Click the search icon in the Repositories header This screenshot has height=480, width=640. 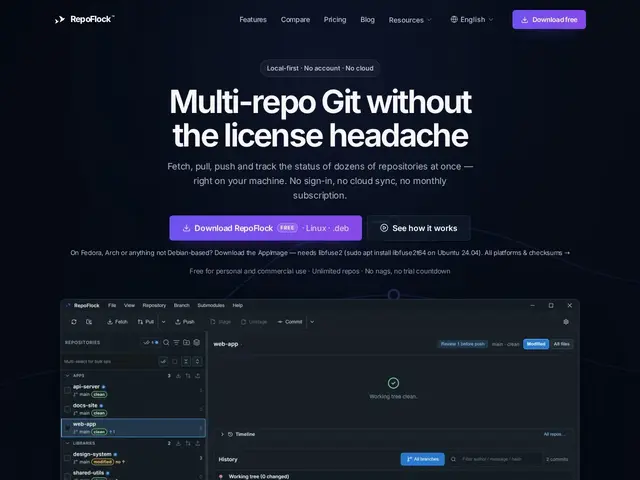pyautogui.click(x=166, y=342)
